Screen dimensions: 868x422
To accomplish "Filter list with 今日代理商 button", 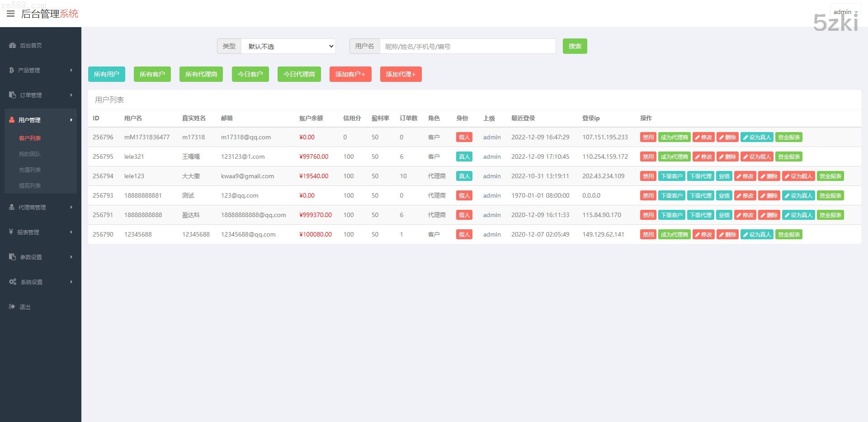I will click(299, 74).
